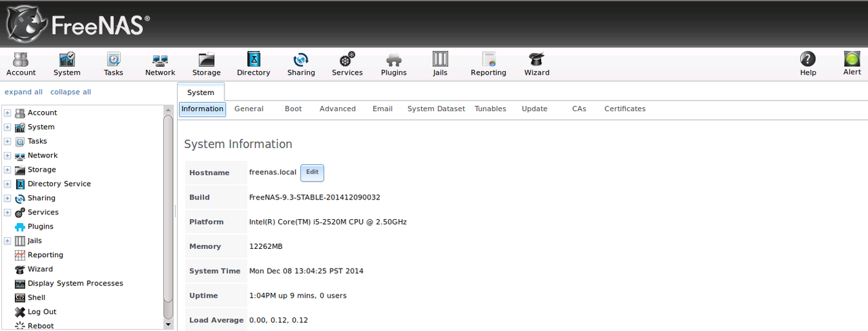This screenshot has height=331, width=868.
Task: Click the hostname value freenas.local
Action: click(x=273, y=172)
